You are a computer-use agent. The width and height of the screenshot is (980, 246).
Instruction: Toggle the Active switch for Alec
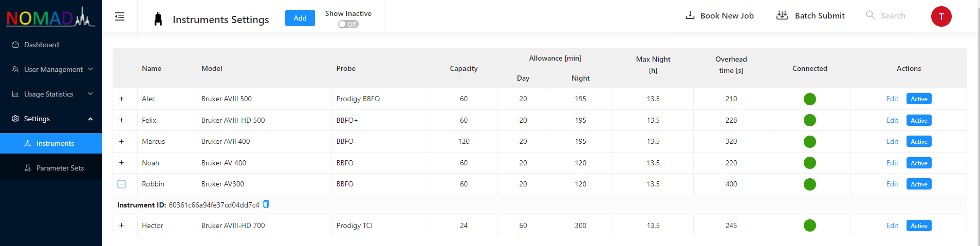919,99
